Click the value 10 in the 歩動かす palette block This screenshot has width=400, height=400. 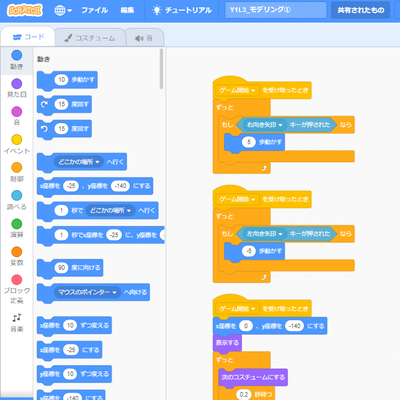click(61, 80)
